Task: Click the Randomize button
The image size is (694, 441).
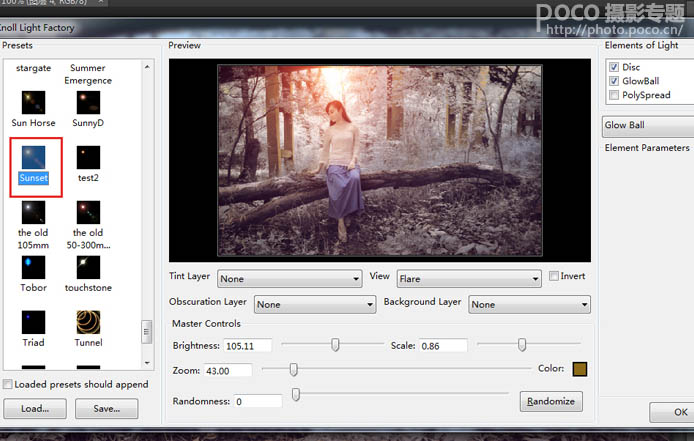Action: (551, 401)
